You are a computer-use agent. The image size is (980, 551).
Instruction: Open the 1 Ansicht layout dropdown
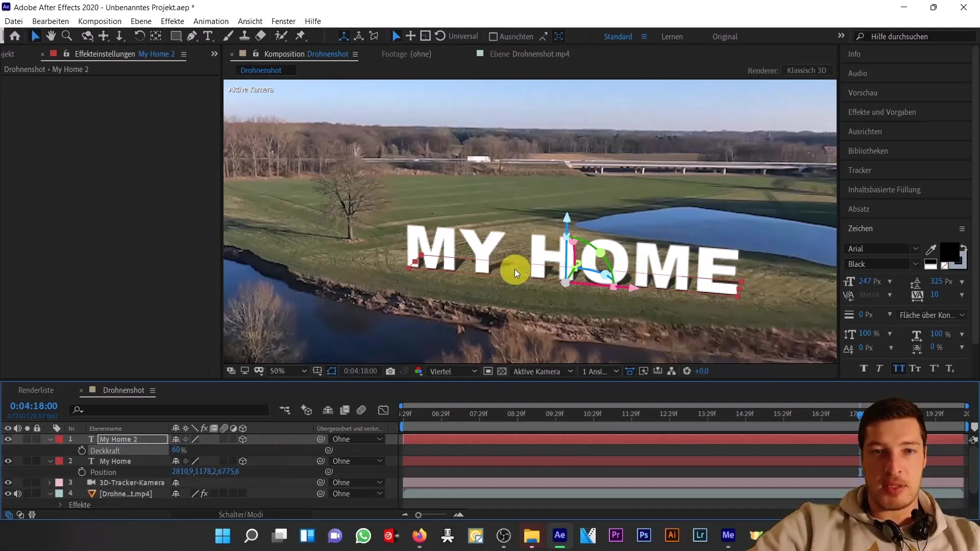coord(600,371)
